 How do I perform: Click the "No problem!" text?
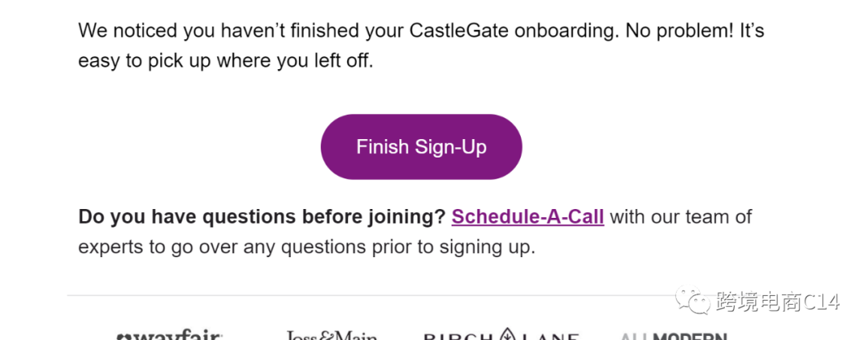click(x=682, y=31)
